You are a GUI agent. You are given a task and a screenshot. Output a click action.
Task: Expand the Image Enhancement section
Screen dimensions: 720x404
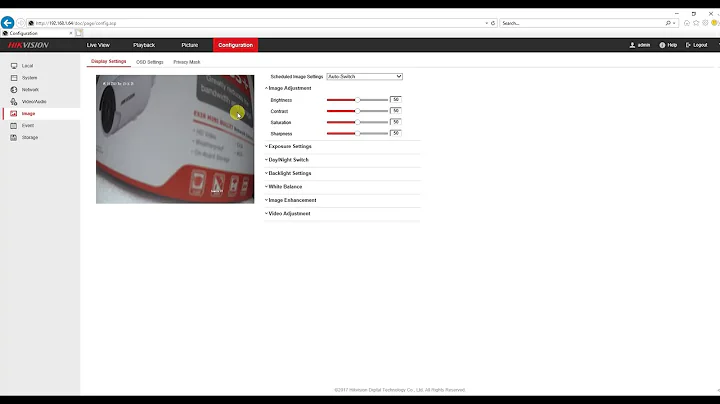pos(291,200)
